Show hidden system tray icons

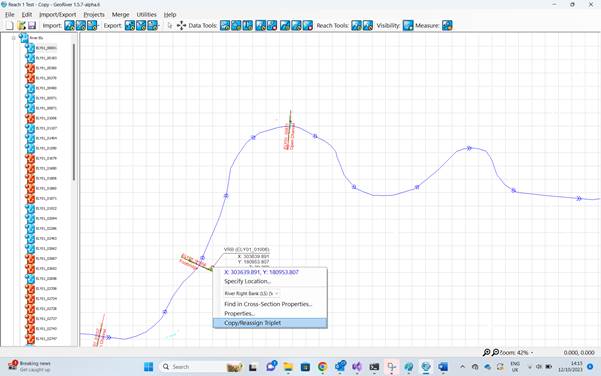(x=462, y=367)
